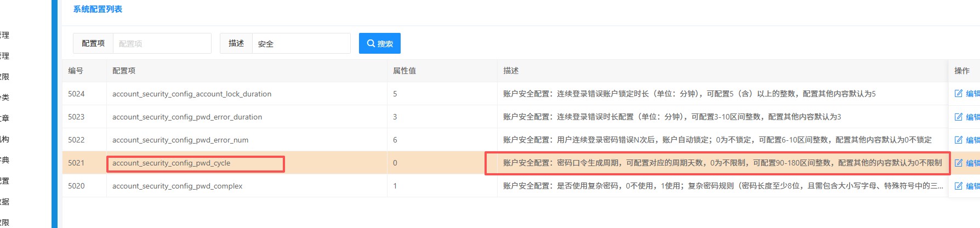
Task: Click the 编号 column header
Action: (76, 71)
